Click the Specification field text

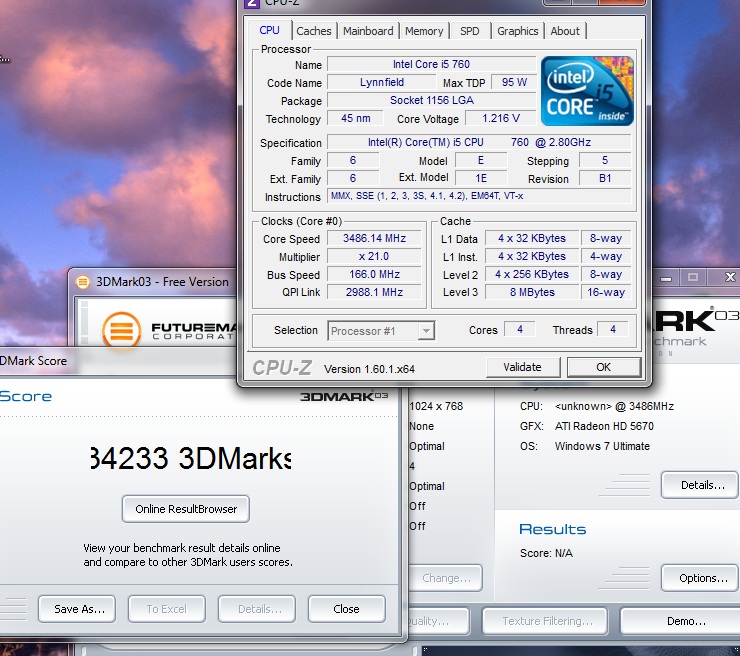(x=479, y=142)
